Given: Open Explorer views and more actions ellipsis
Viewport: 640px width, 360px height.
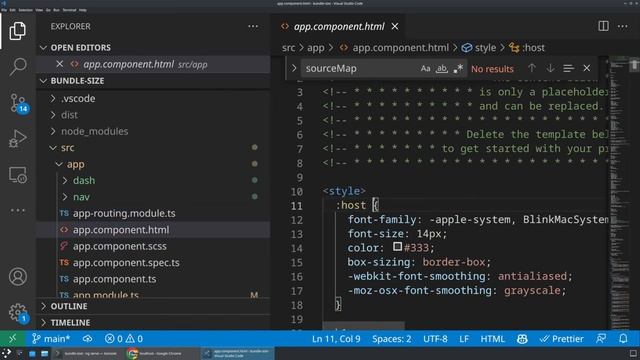Looking at the screenshot, I should tap(253, 27).
